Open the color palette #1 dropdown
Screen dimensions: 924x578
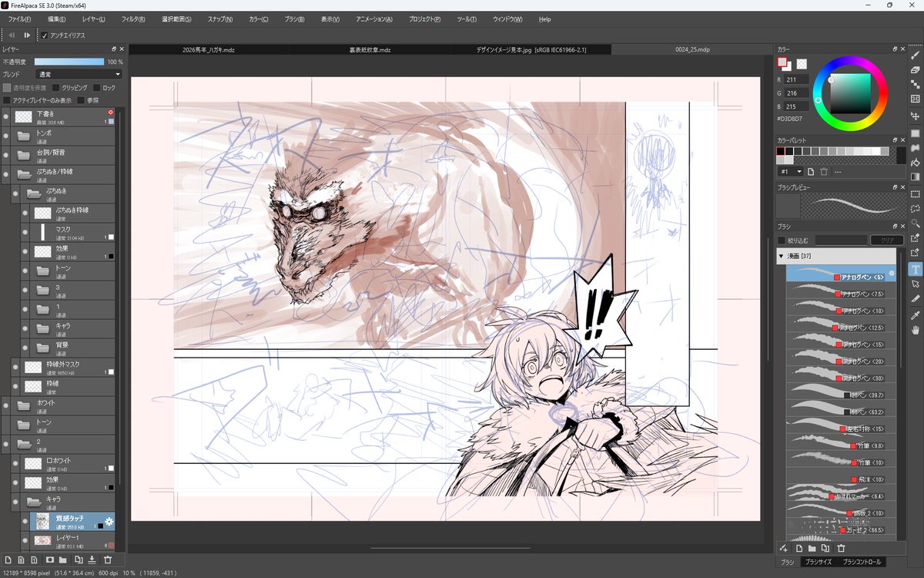(x=790, y=171)
